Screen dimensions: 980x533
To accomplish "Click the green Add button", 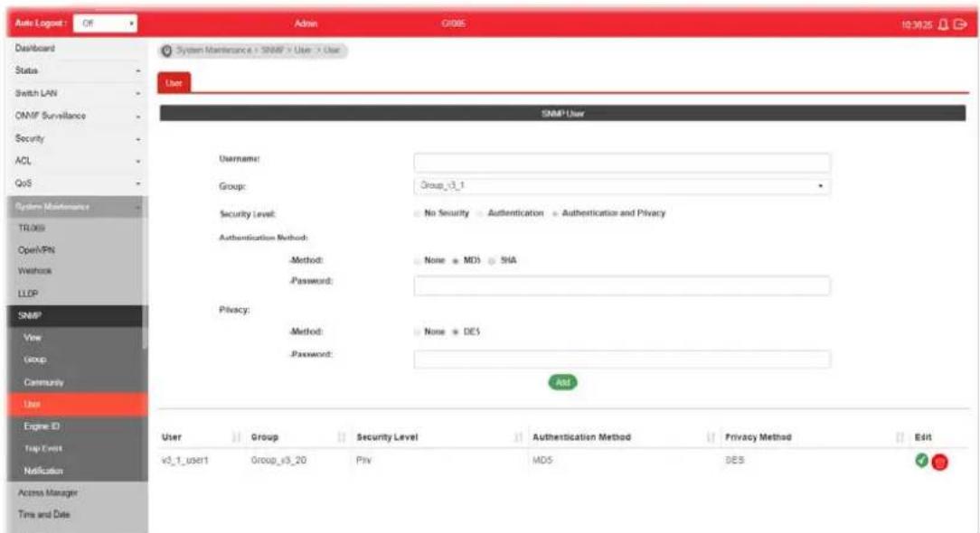I will (x=562, y=382).
